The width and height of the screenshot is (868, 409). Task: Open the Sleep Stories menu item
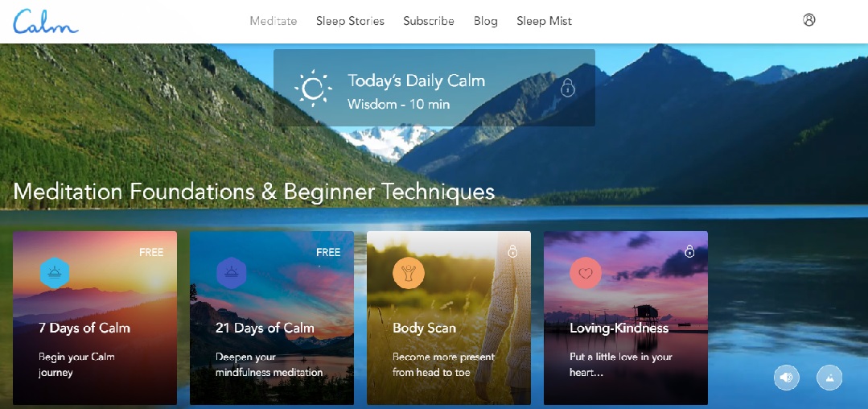[350, 21]
